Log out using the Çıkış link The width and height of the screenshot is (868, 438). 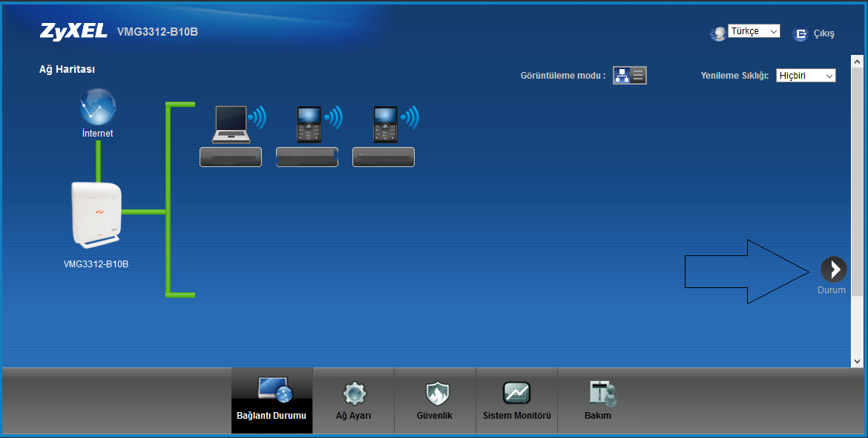point(815,33)
